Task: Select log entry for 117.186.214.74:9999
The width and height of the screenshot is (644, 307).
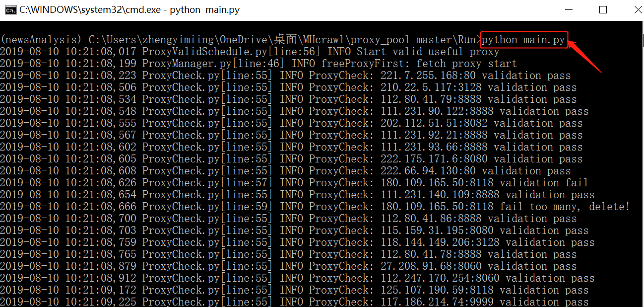Action: [294, 302]
